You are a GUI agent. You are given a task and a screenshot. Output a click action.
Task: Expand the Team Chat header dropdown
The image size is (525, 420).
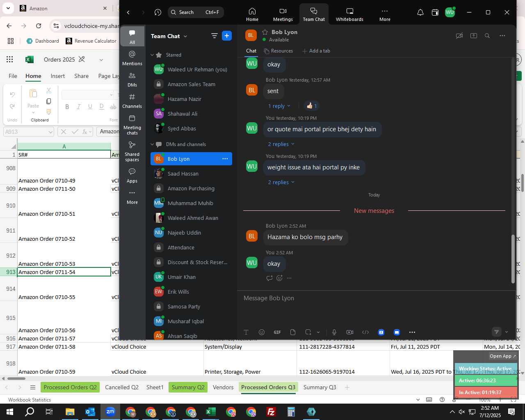[x=185, y=36]
